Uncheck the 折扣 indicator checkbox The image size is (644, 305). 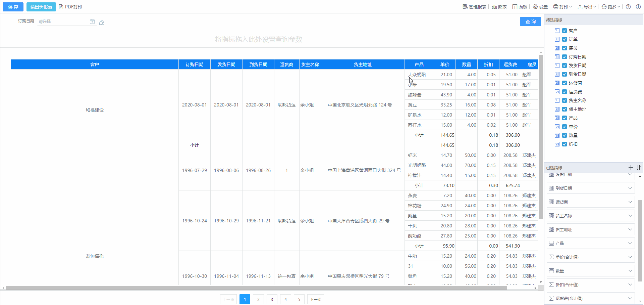565,144
